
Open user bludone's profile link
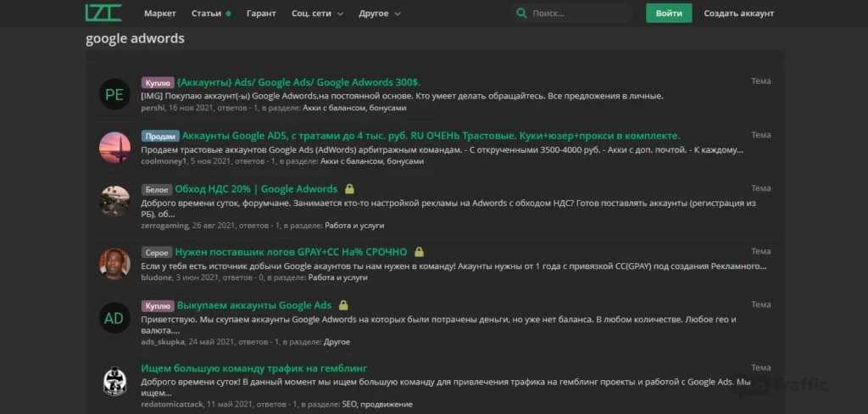[157, 277]
